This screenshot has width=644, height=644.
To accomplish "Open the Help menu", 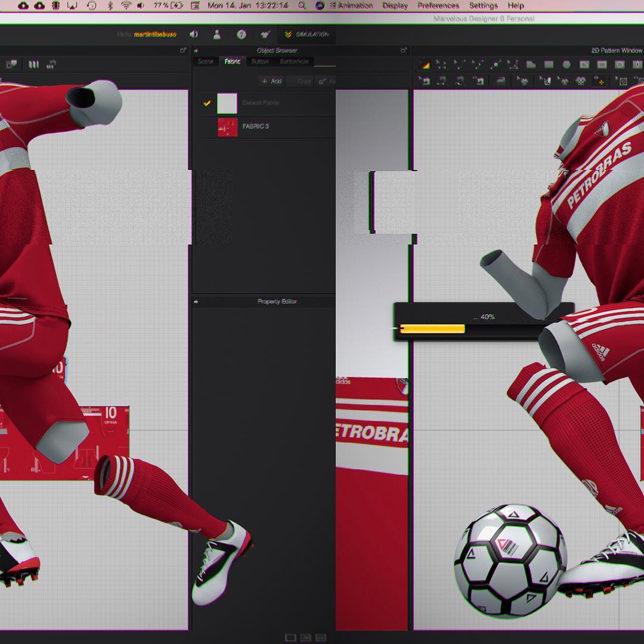I will [x=515, y=6].
